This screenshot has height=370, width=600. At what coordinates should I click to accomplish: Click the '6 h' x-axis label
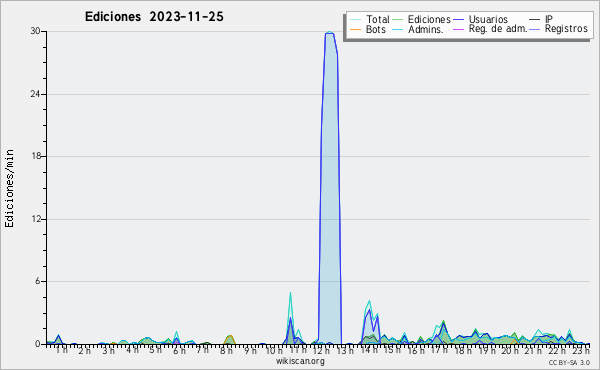(179, 350)
